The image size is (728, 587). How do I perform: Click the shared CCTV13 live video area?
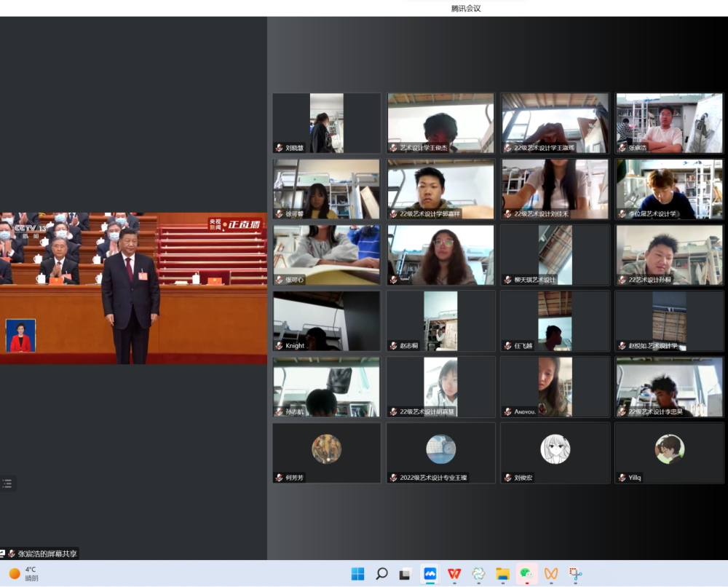point(133,288)
